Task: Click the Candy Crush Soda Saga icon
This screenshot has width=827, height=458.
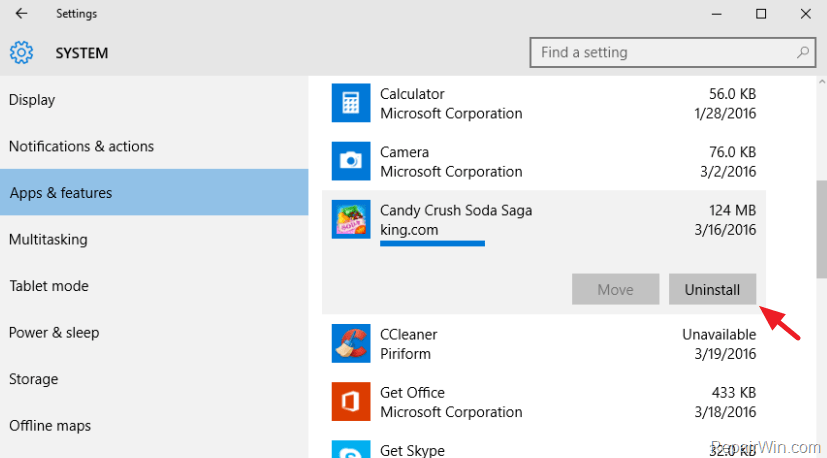Action: 351,220
